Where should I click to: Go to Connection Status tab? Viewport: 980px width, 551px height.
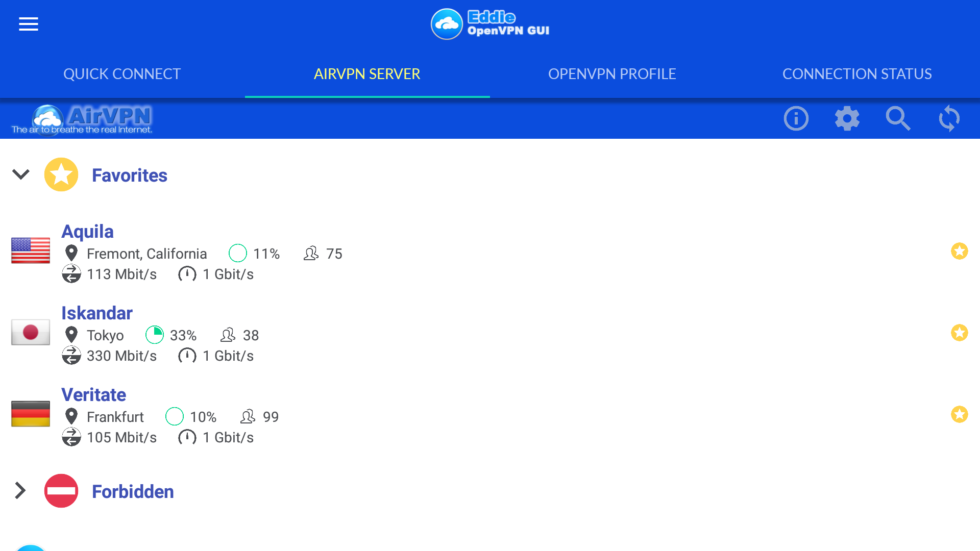tap(857, 74)
